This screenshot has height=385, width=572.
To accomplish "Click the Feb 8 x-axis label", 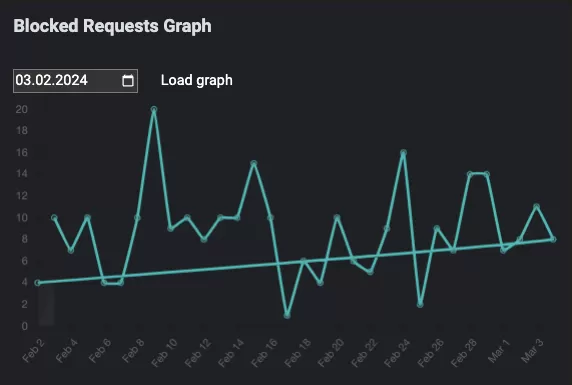I will [x=133, y=350].
